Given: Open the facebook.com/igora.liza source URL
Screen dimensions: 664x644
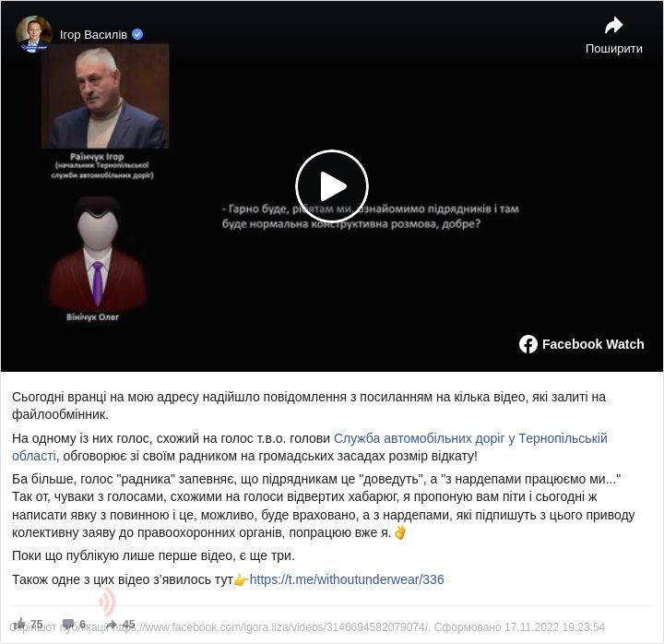Looking at the screenshot, I should coord(271,627).
